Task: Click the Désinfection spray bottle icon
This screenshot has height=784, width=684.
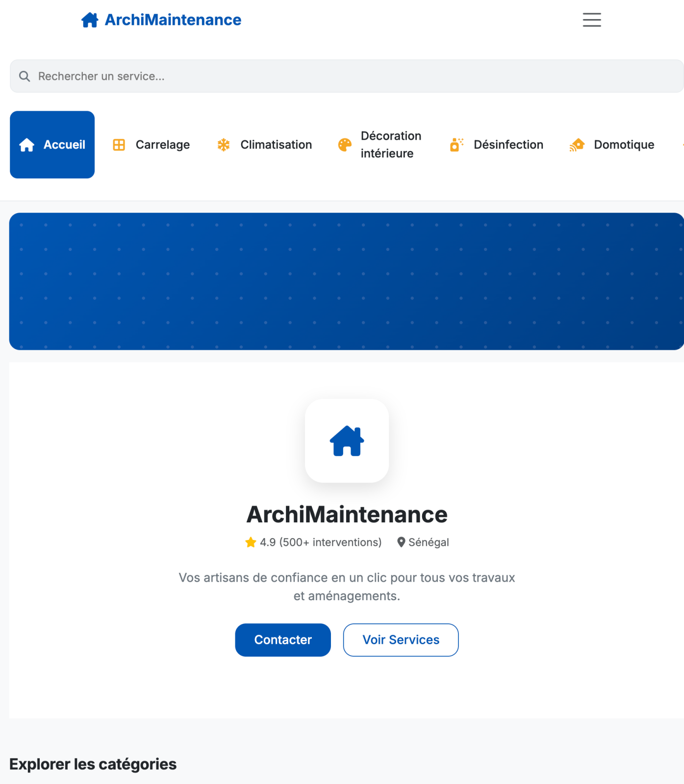Action: click(456, 145)
